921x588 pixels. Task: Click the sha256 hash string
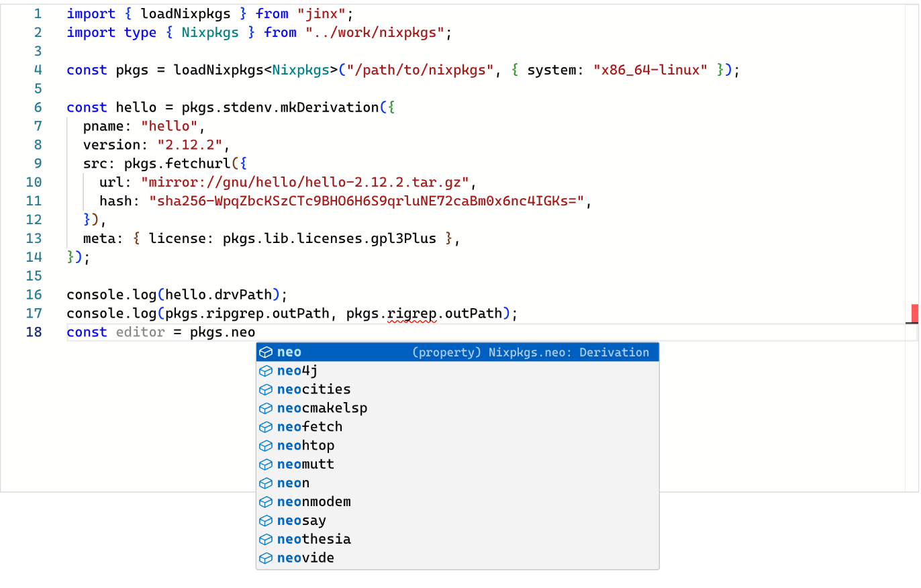(367, 201)
